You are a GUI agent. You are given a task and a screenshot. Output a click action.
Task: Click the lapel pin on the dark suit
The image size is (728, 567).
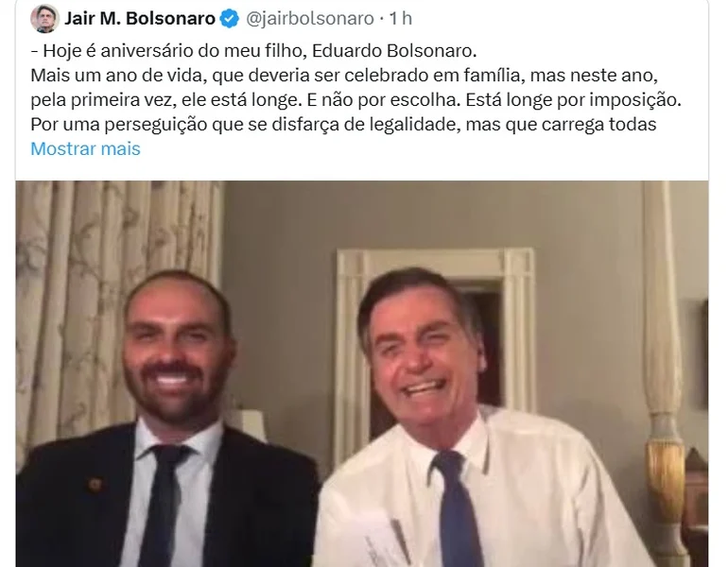95,485
